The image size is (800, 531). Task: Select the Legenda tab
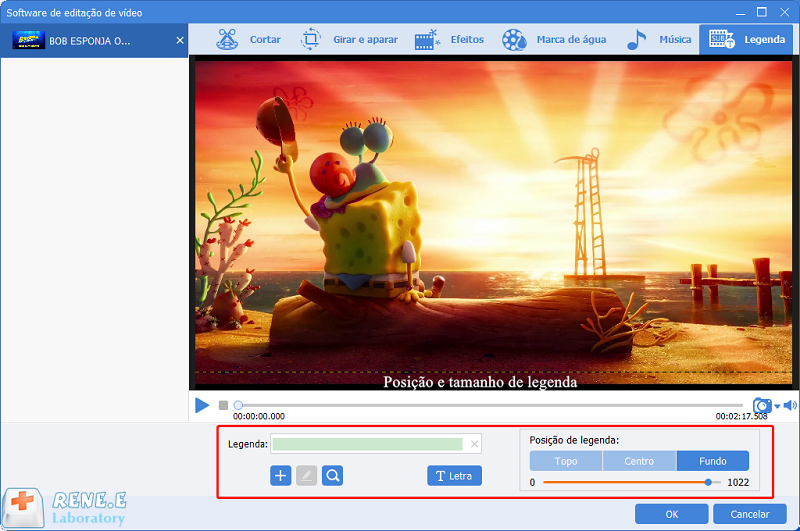tap(746, 40)
